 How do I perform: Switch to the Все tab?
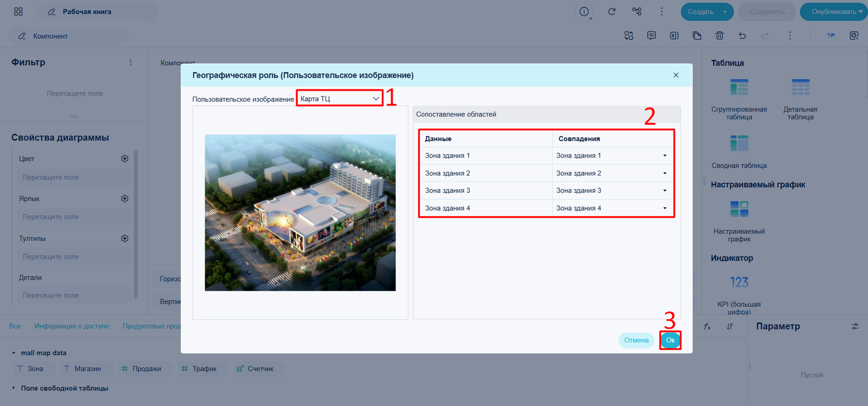pyautogui.click(x=15, y=326)
